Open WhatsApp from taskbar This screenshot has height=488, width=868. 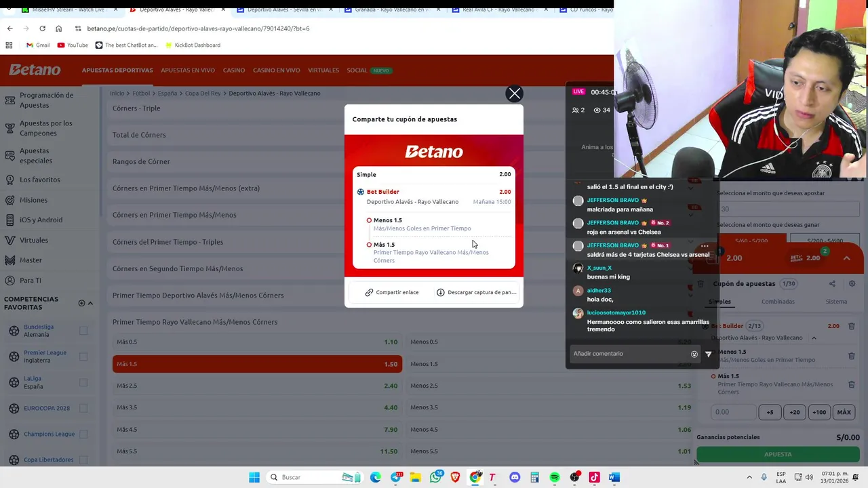pyautogui.click(x=435, y=477)
